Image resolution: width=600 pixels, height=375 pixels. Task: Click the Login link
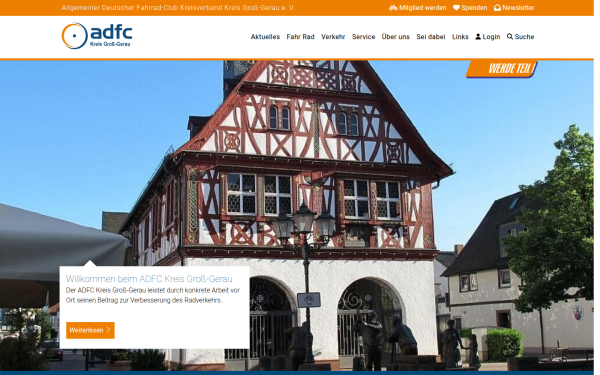tap(488, 37)
